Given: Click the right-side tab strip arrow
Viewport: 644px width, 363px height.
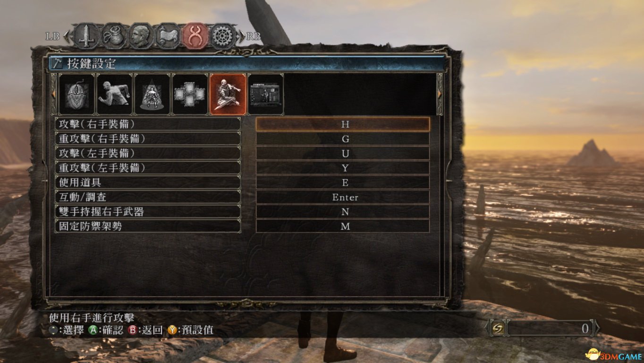Looking at the screenshot, I should point(440,94).
